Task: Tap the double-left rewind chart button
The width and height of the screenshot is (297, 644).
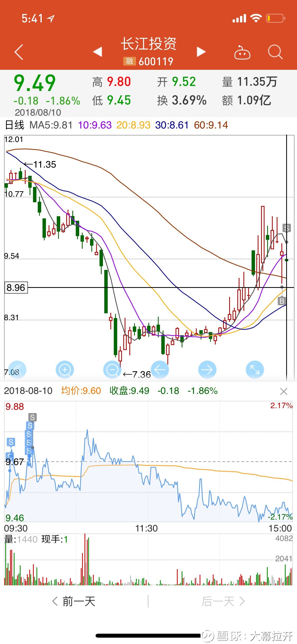Action: [x=17, y=369]
